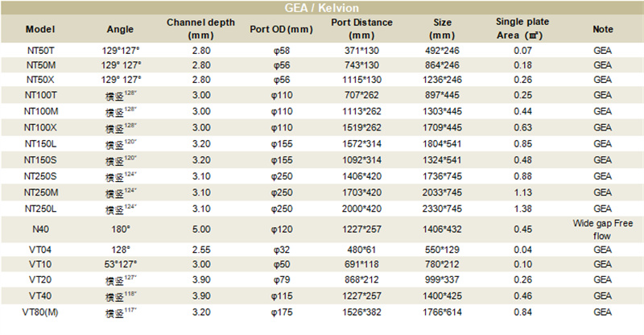Viewport: 644px width, 335px height.
Task: Click port OD φ79 for VT20
Action: 282,279
